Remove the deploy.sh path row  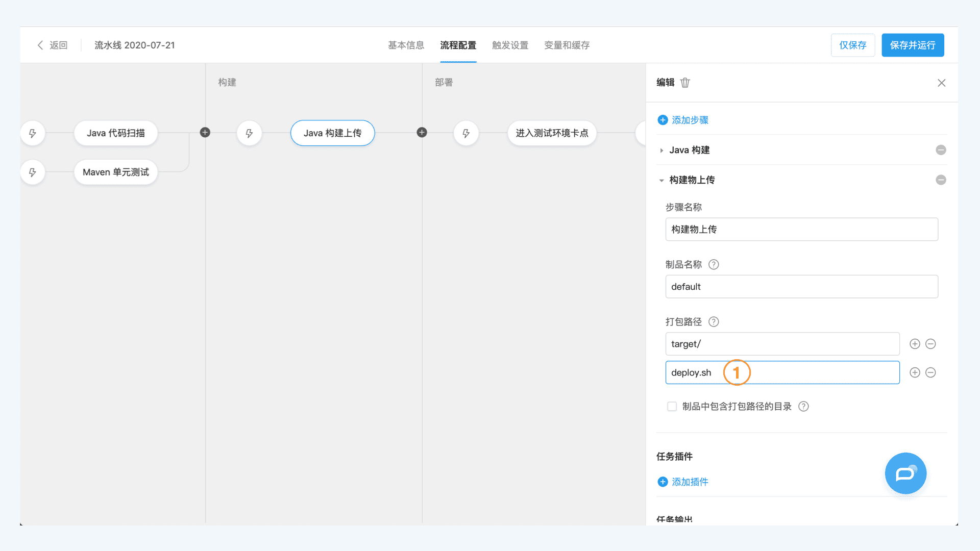click(930, 372)
